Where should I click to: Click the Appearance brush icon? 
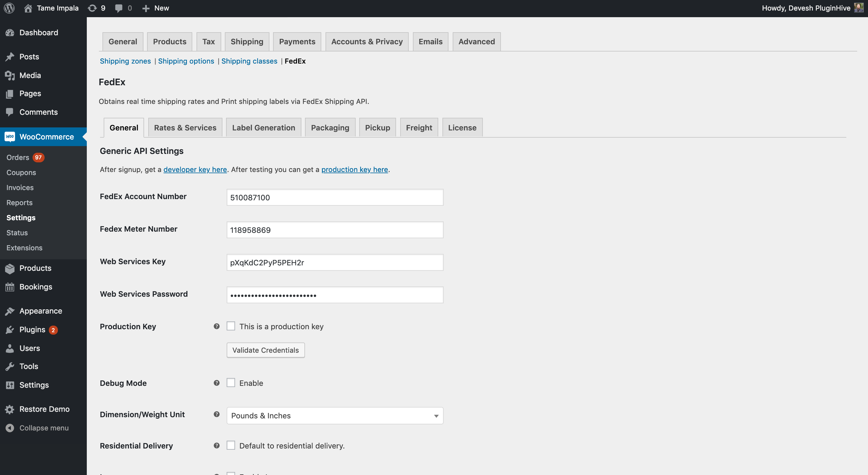tap(10, 311)
